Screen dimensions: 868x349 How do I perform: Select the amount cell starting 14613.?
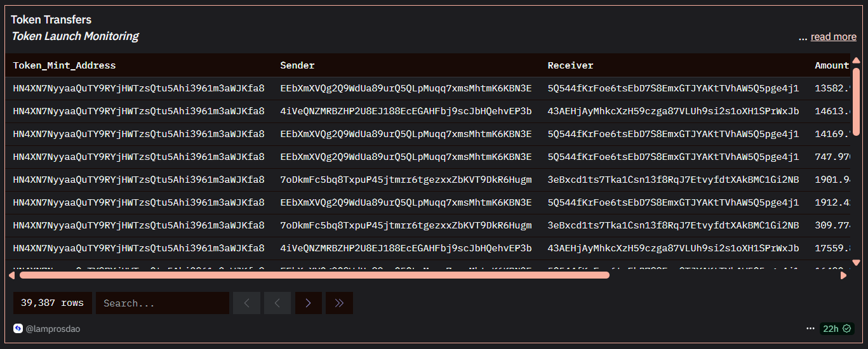tap(832, 111)
